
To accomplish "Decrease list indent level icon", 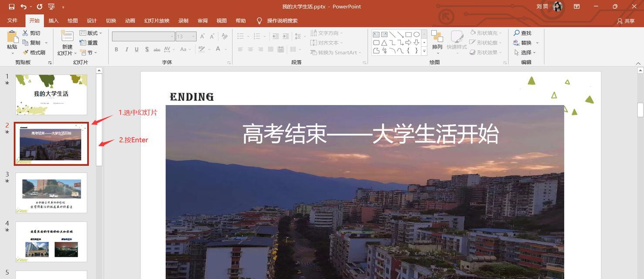I will click(275, 36).
